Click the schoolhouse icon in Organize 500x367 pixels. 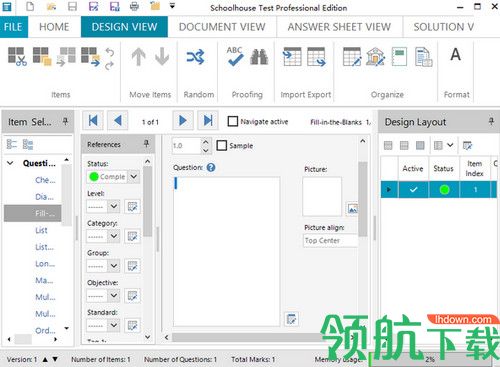(x=376, y=57)
